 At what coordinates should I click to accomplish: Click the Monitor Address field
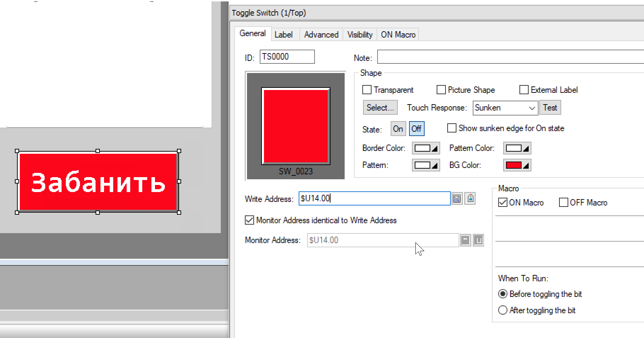(383, 240)
